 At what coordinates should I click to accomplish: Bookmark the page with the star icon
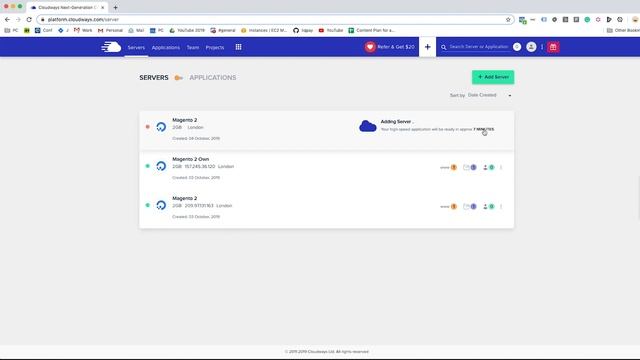click(x=508, y=19)
